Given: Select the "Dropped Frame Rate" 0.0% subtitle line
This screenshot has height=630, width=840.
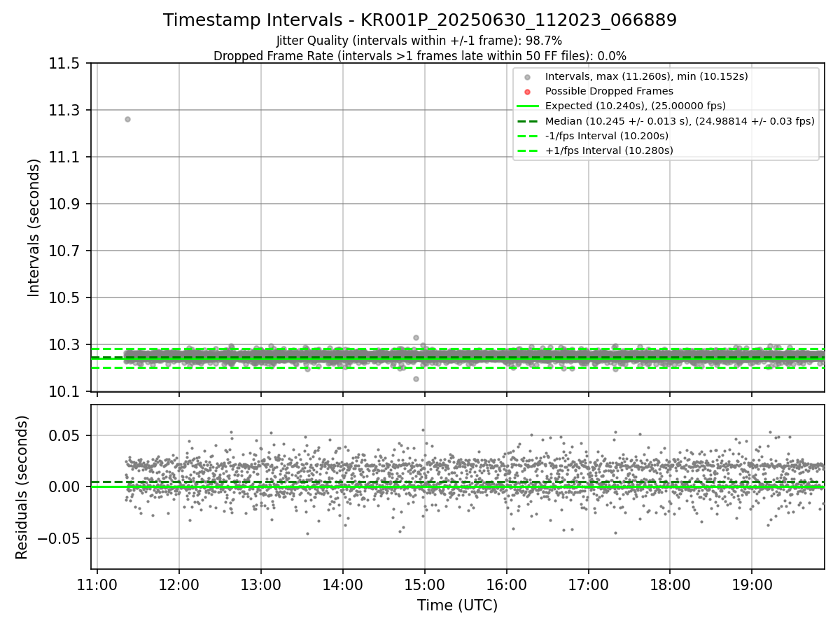Looking at the screenshot, I should coord(420,56).
